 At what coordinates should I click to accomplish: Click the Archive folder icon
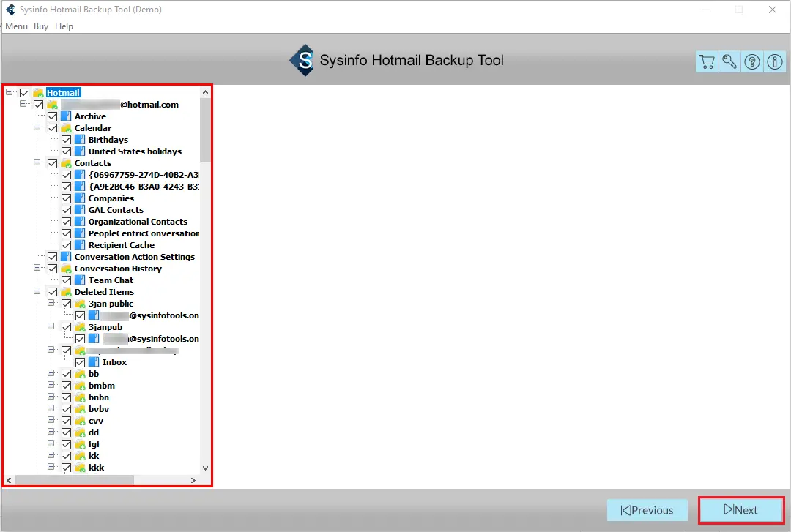click(x=66, y=116)
